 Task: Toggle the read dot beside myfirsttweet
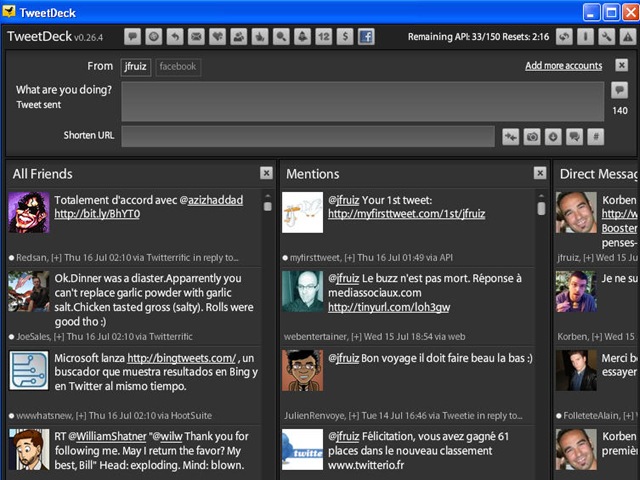(x=285, y=258)
